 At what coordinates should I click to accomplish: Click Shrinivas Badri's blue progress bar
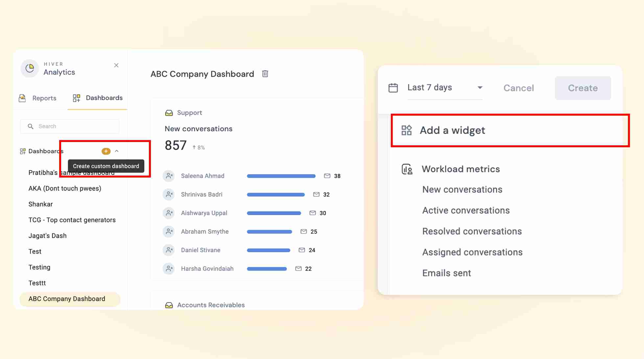pos(275,195)
